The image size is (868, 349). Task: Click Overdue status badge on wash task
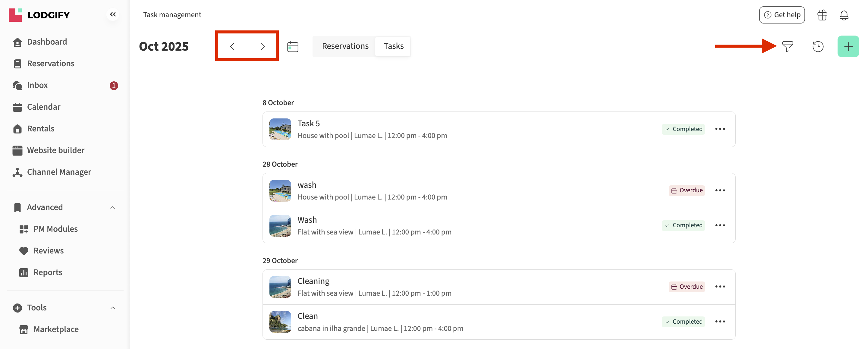[x=686, y=190]
